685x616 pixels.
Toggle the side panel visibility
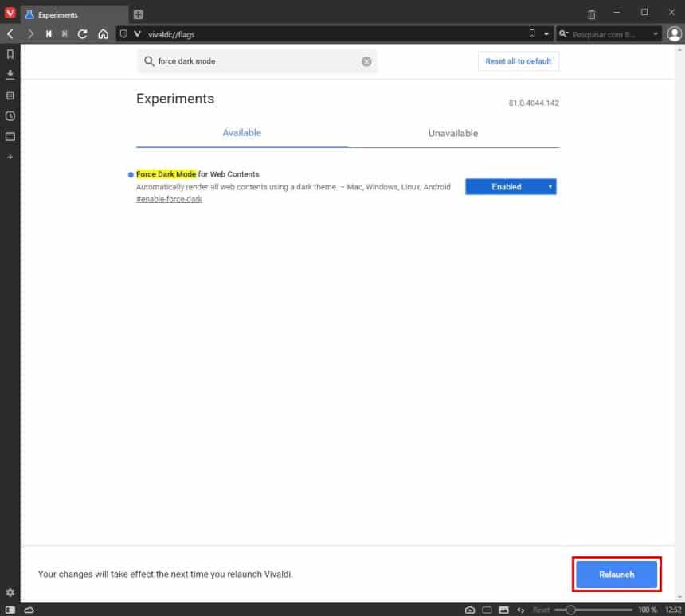[10, 610]
